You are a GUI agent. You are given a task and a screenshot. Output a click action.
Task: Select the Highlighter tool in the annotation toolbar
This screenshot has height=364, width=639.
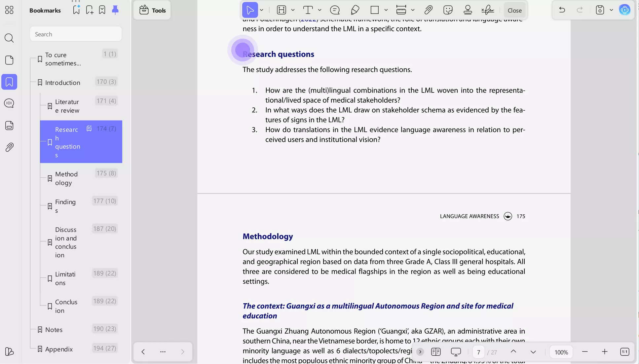(282, 10)
